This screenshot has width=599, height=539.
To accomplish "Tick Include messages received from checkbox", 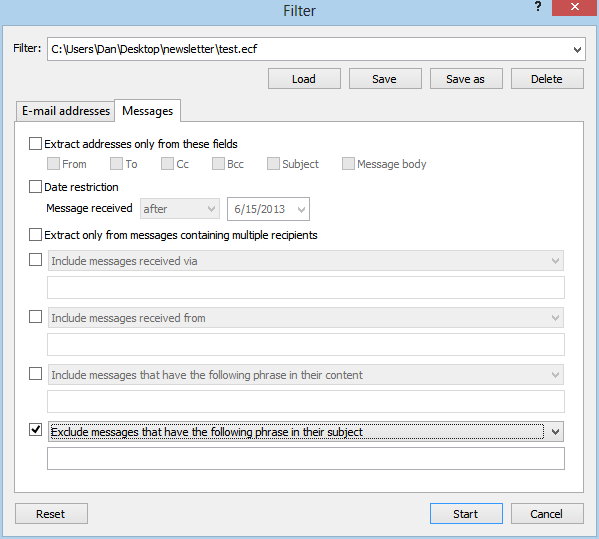I will (x=36, y=316).
